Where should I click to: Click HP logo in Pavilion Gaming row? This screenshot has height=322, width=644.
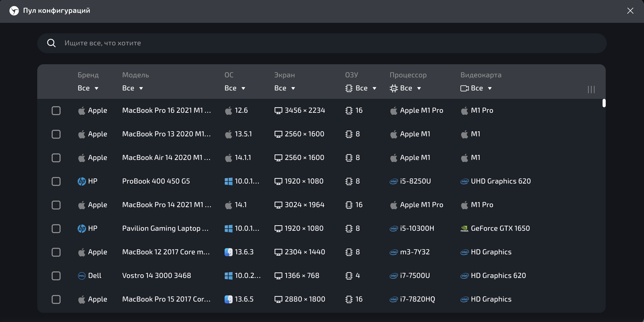82,228
